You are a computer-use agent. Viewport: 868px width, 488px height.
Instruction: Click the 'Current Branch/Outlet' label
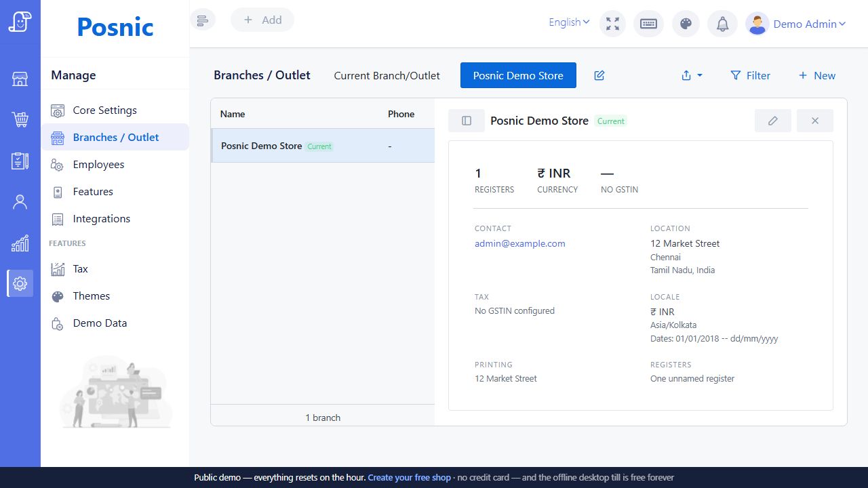(387, 75)
